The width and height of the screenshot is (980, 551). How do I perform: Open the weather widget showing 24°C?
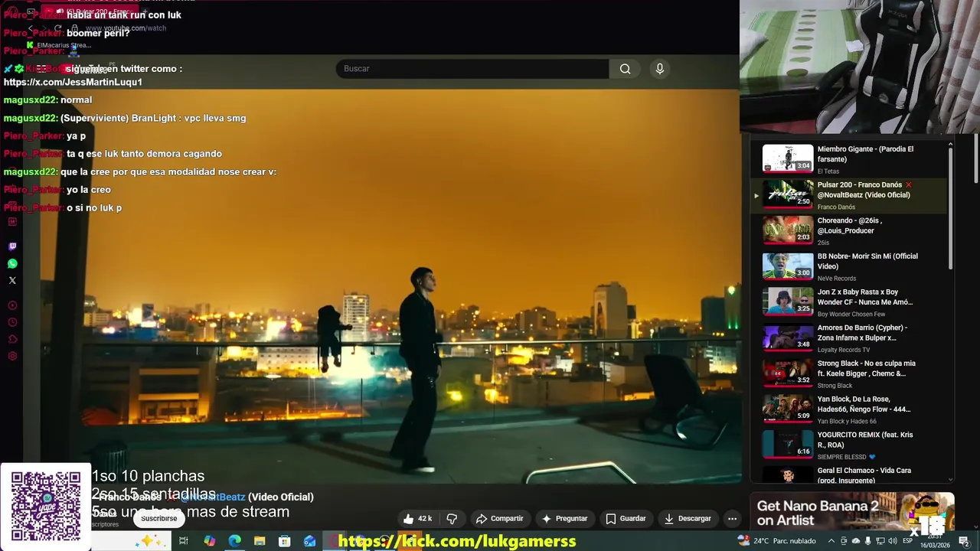click(776, 541)
